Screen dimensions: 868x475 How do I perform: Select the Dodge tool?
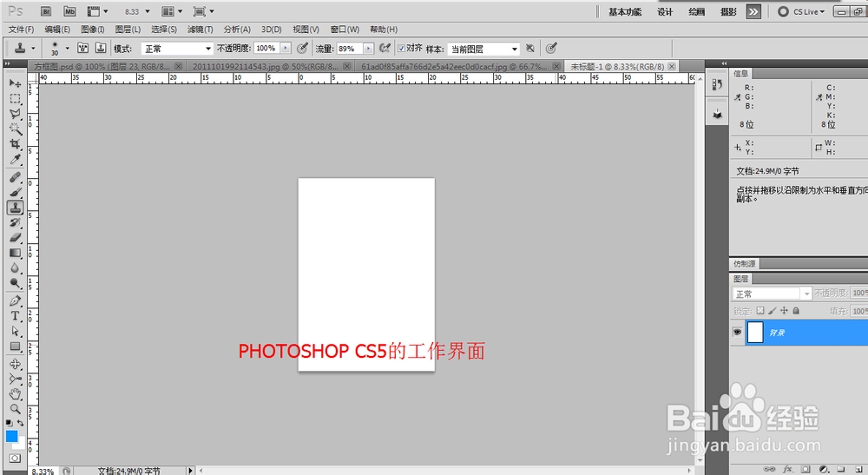[x=15, y=283]
